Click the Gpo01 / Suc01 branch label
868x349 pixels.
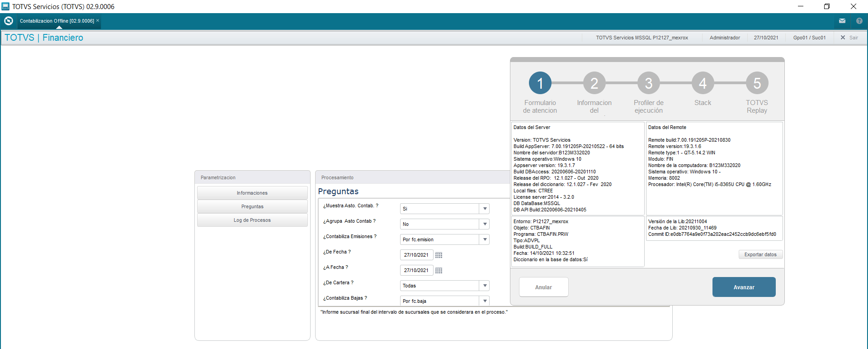[809, 38]
